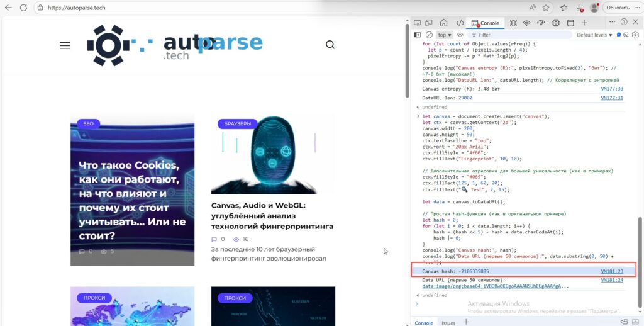This screenshot has height=326, width=644.
Task: Toggle the console sidebar panel
Action: (418, 35)
